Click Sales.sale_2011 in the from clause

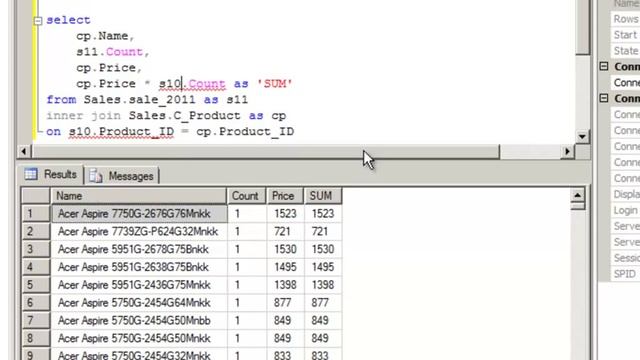(x=140, y=100)
